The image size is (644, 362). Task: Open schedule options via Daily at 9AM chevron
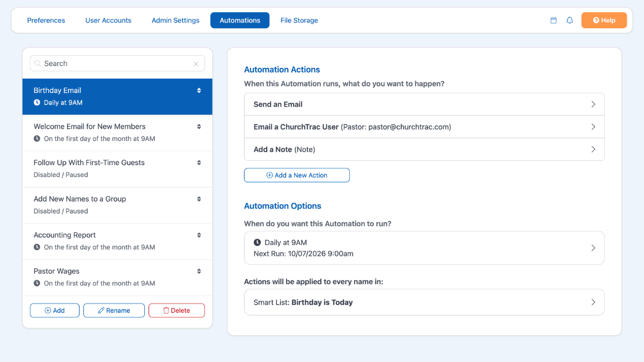(593, 248)
